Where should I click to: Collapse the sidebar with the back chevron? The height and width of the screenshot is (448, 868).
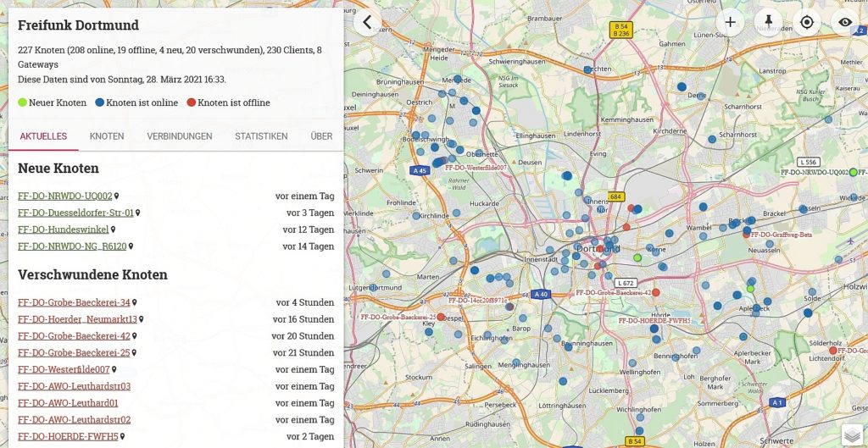point(367,22)
